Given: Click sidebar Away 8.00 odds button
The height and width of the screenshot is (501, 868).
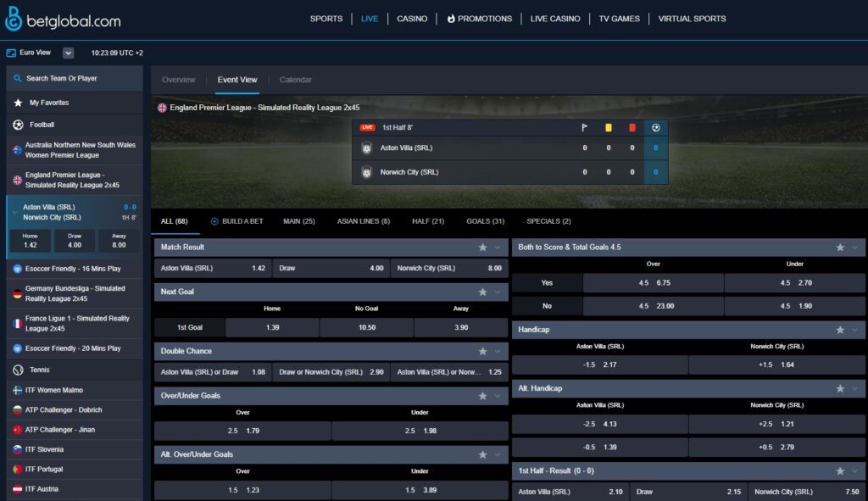Looking at the screenshot, I should (x=119, y=241).
